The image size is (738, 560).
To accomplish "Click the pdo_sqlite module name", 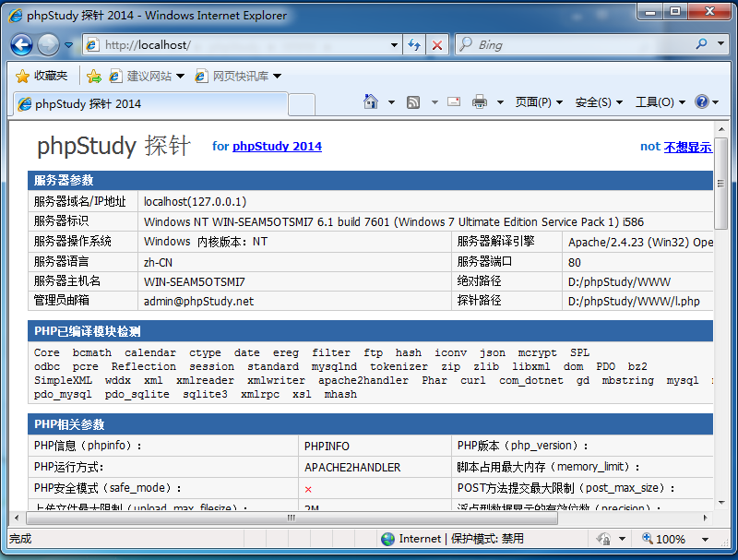I will [137, 394].
